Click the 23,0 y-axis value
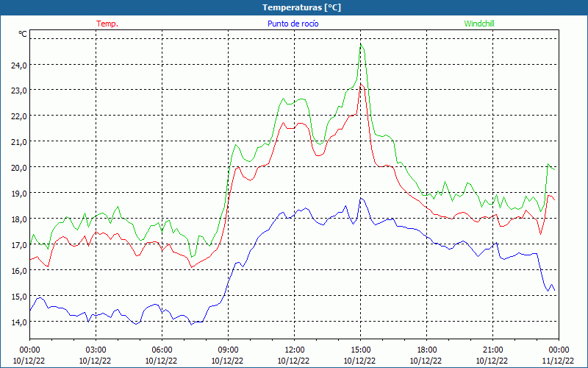The width and height of the screenshot is (588, 368). pyautogui.click(x=18, y=91)
